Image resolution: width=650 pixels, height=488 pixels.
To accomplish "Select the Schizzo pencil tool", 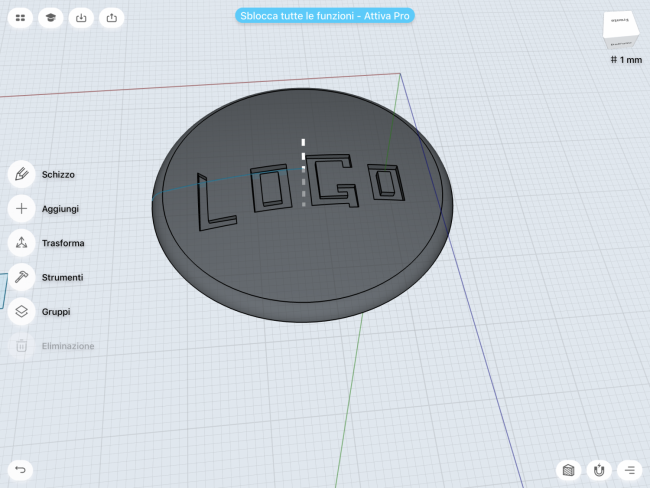I will 21,174.
